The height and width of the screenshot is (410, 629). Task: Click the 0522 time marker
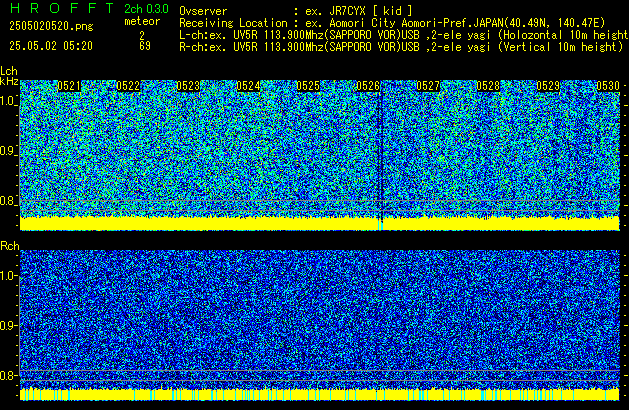pos(128,86)
